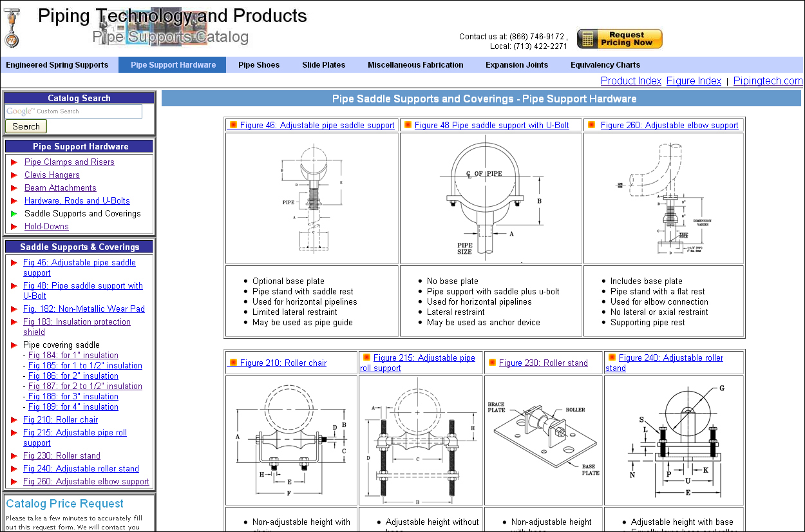Open the Pipe Shoes tab
The height and width of the screenshot is (532, 805).
click(x=259, y=65)
